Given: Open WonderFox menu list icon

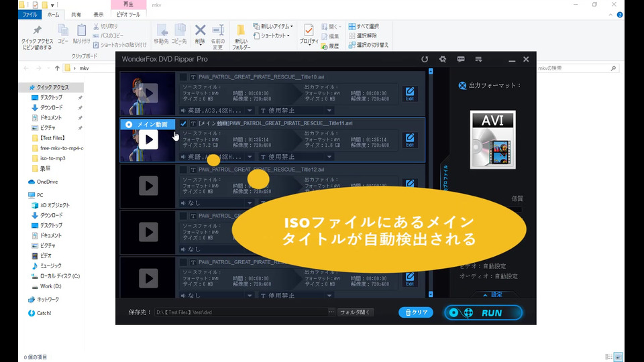Looking at the screenshot, I should coord(478,59).
